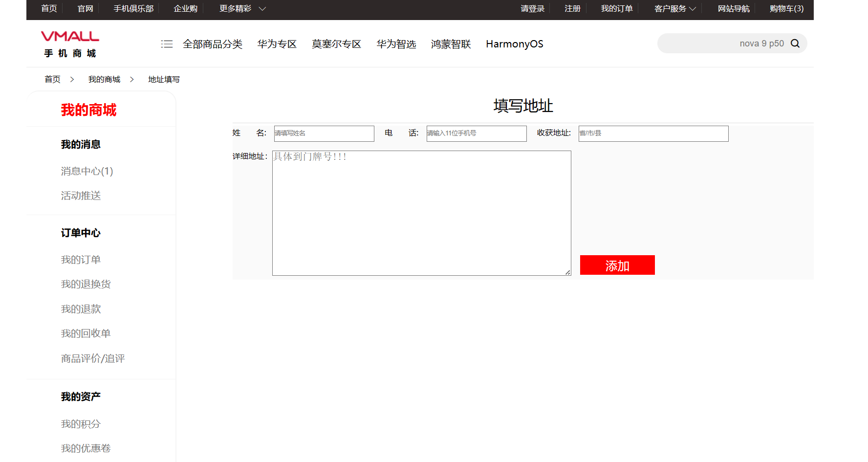The height and width of the screenshot is (462, 868).
Task: Follow the 首页 breadcrumb link
Action: pos(52,79)
